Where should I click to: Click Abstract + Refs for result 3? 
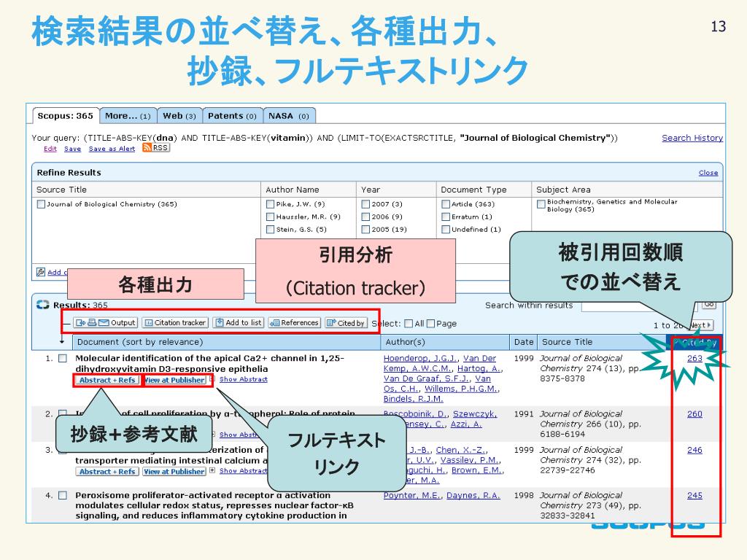coord(107,472)
